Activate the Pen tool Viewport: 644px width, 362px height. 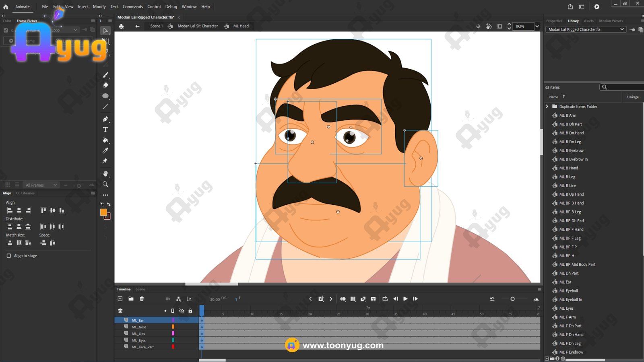click(x=105, y=119)
